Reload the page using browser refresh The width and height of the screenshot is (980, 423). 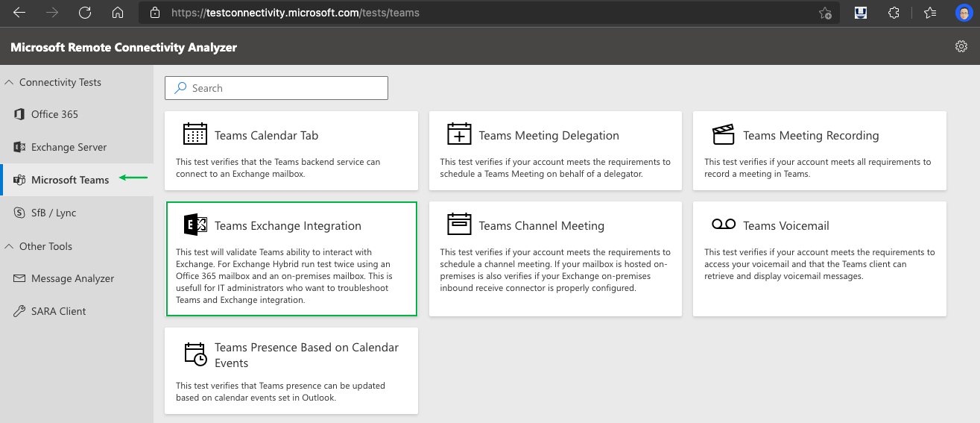pos(85,13)
